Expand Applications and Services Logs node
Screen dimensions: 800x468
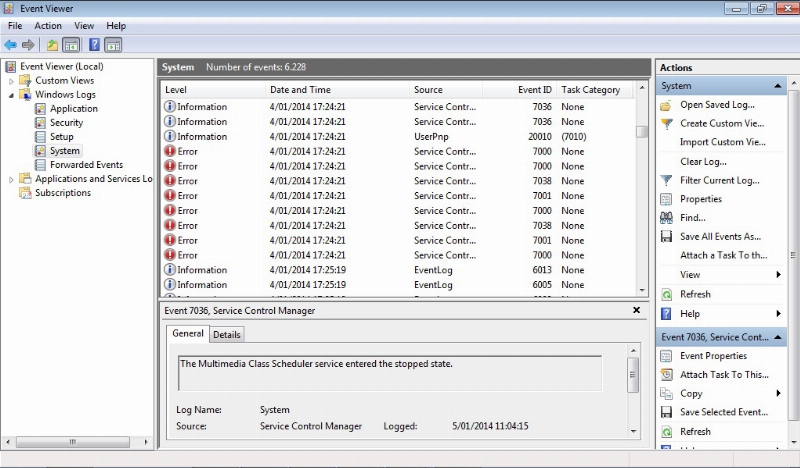(x=11, y=179)
